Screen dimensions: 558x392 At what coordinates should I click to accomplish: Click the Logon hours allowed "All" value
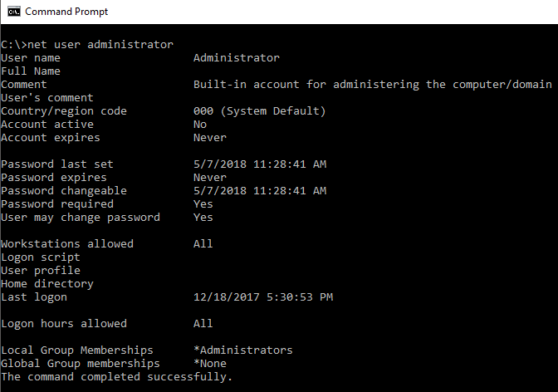(203, 324)
